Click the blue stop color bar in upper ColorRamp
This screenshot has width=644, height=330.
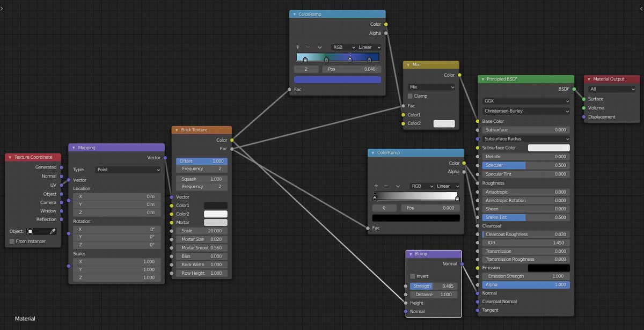coord(338,79)
